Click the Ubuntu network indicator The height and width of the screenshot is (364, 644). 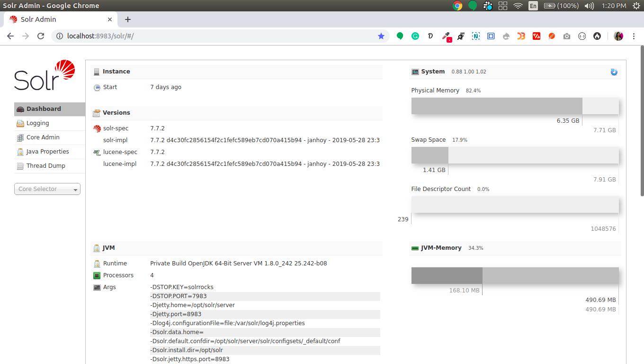[519, 6]
